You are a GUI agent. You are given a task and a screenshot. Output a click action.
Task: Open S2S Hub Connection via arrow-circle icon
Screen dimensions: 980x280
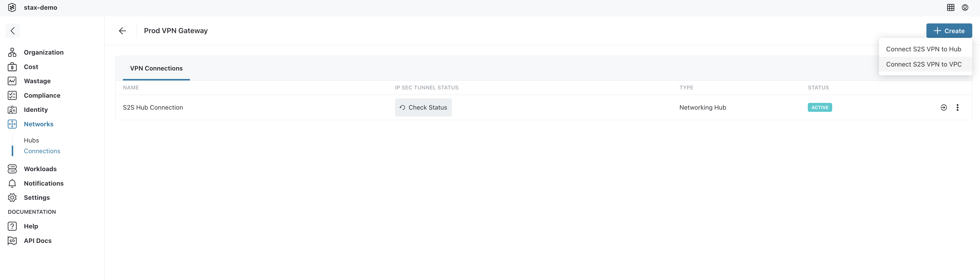[x=943, y=108]
